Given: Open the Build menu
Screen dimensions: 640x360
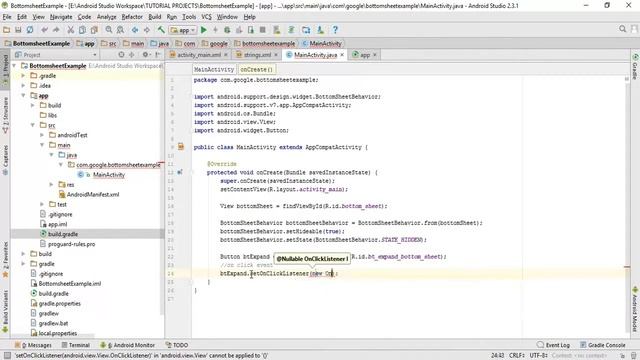Looking at the screenshot, I should tap(155, 17).
